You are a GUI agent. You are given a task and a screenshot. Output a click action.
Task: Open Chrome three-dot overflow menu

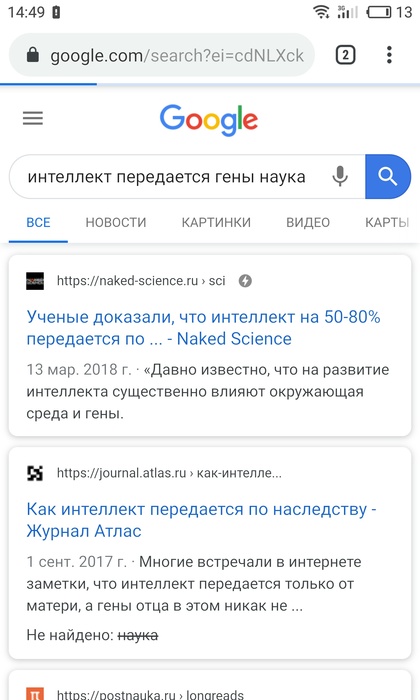tap(389, 55)
